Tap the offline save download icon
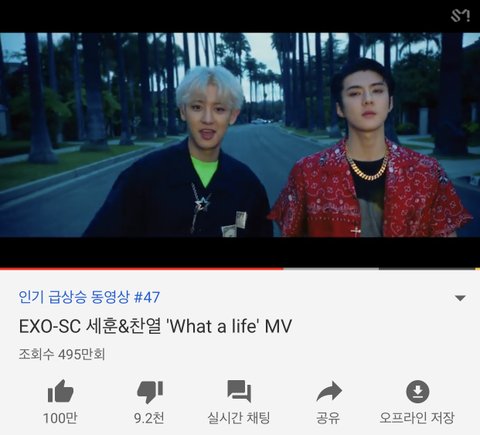 click(418, 391)
